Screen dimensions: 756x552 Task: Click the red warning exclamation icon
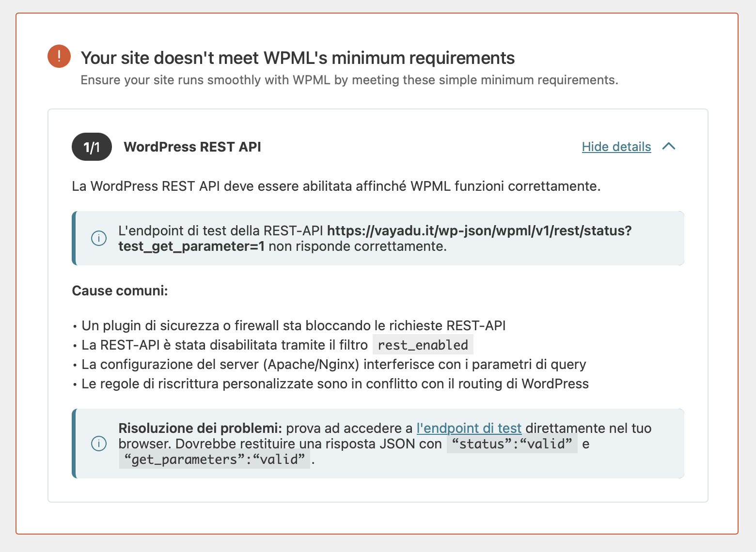tap(59, 56)
